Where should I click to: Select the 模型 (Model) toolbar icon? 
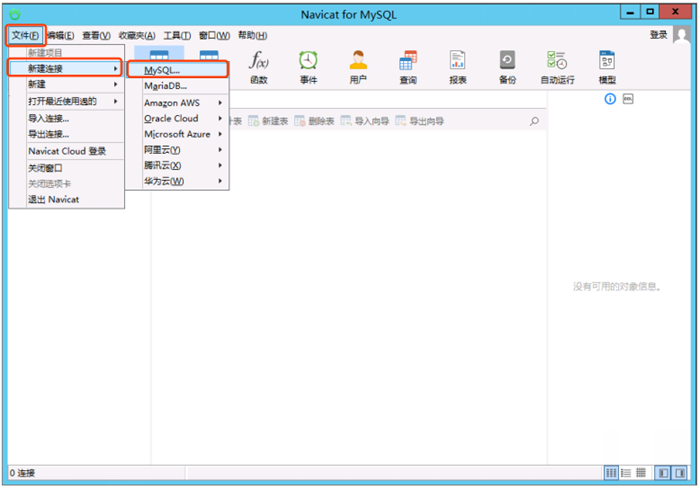pyautogui.click(x=606, y=66)
